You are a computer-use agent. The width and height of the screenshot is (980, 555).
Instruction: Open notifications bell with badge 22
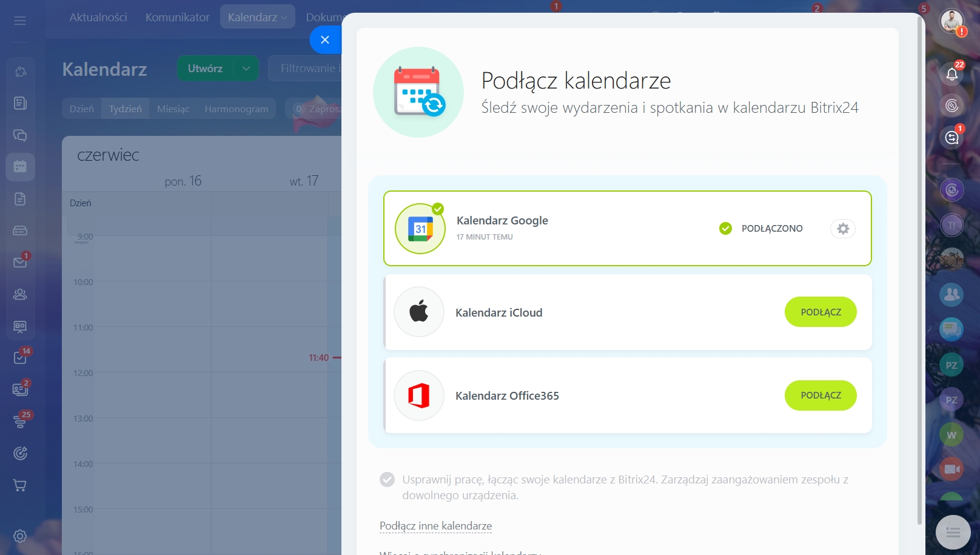(x=952, y=73)
